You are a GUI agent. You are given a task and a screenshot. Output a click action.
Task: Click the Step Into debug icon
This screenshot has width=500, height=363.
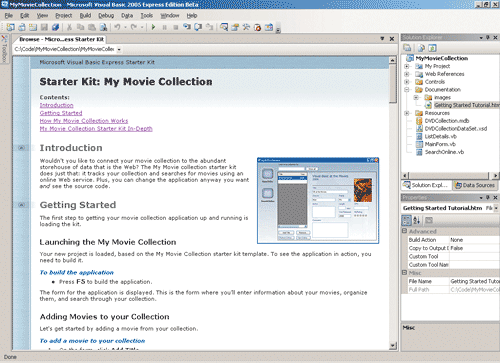tap(187, 27)
